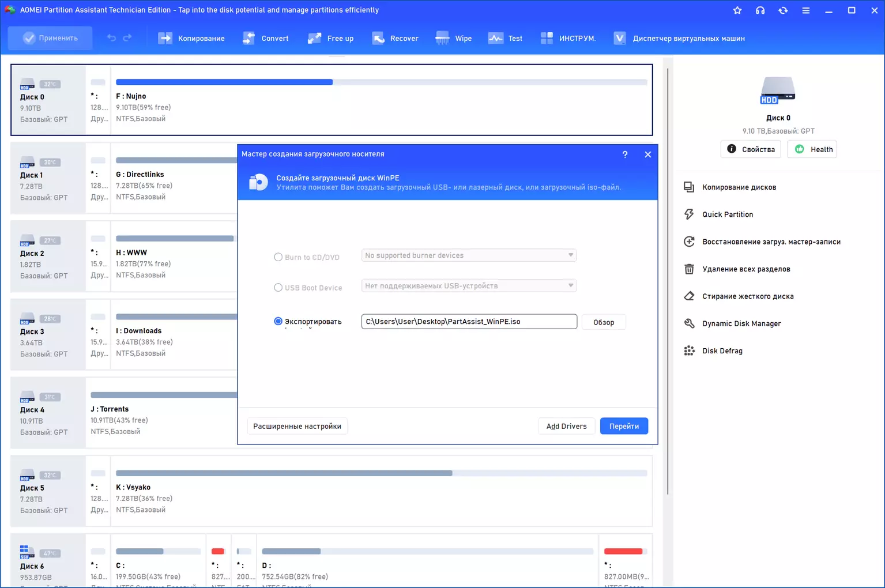Click the Disk Defrag icon
The height and width of the screenshot is (588, 885).
tap(689, 350)
